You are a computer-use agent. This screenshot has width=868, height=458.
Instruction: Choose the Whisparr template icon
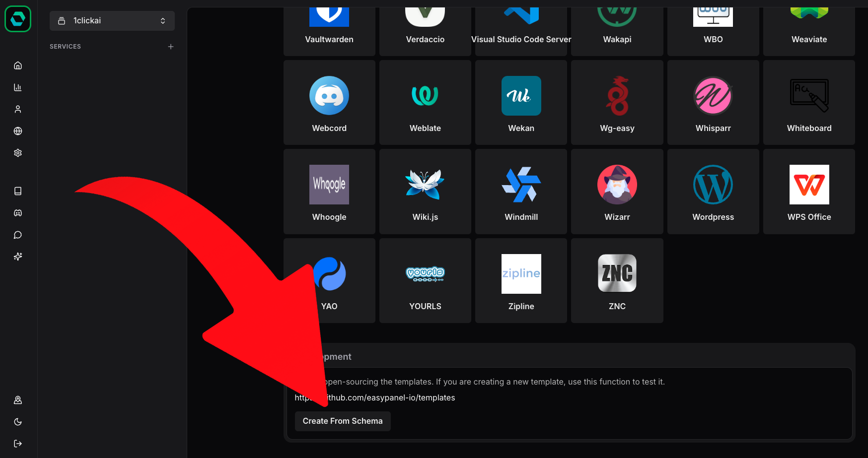(x=713, y=96)
